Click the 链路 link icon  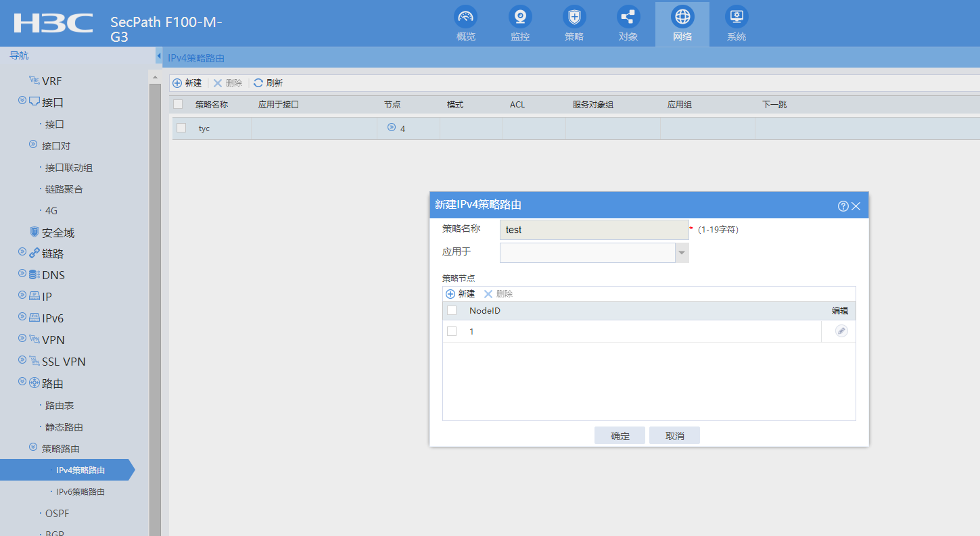click(x=34, y=253)
